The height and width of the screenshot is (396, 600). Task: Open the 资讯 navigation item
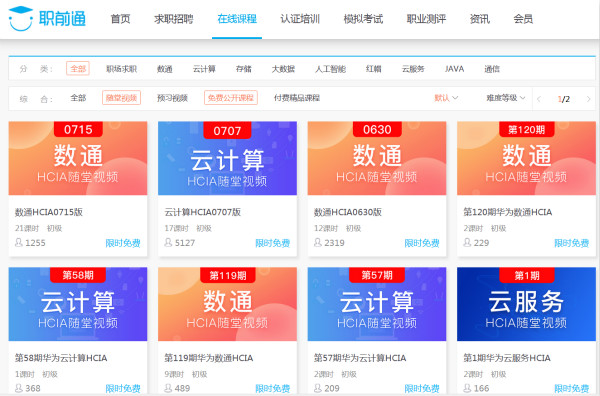[480, 19]
